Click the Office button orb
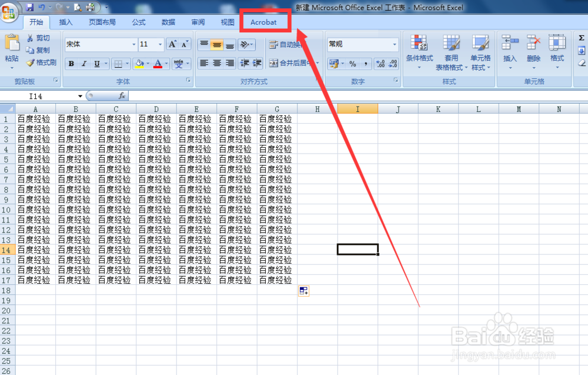 [8, 12]
